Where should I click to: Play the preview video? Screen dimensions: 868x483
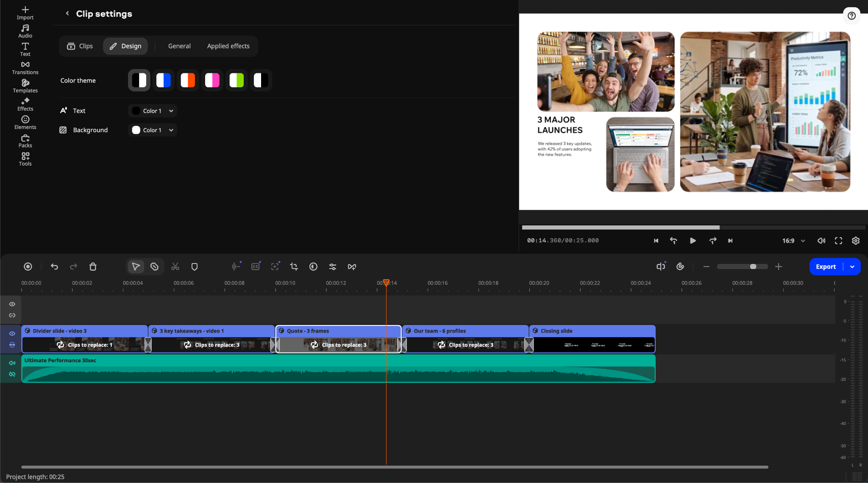[693, 241]
